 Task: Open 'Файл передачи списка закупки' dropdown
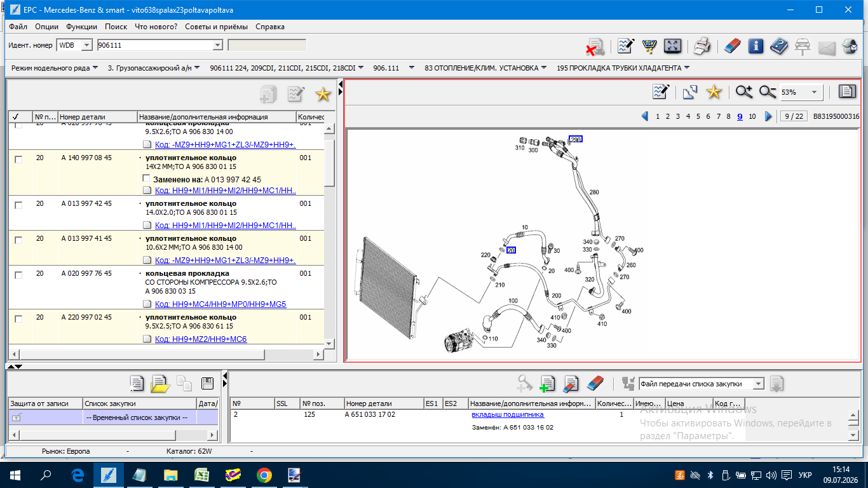pos(757,384)
